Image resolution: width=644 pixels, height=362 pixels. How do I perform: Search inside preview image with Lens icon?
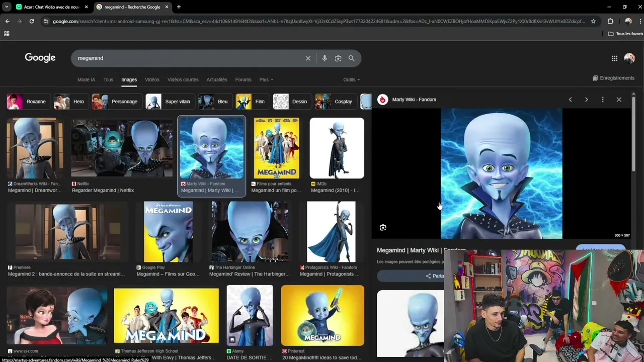[x=383, y=228]
